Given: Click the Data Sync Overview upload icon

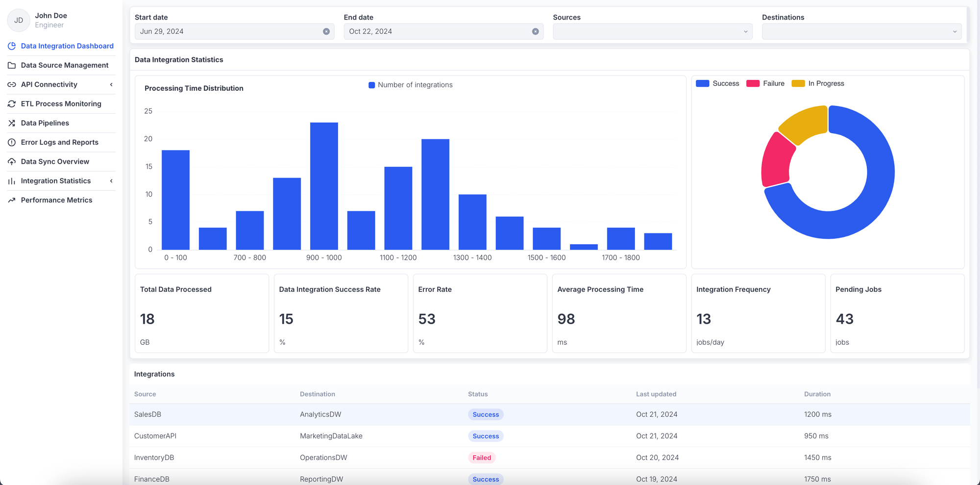Looking at the screenshot, I should pyautogui.click(x=12, y=161).
